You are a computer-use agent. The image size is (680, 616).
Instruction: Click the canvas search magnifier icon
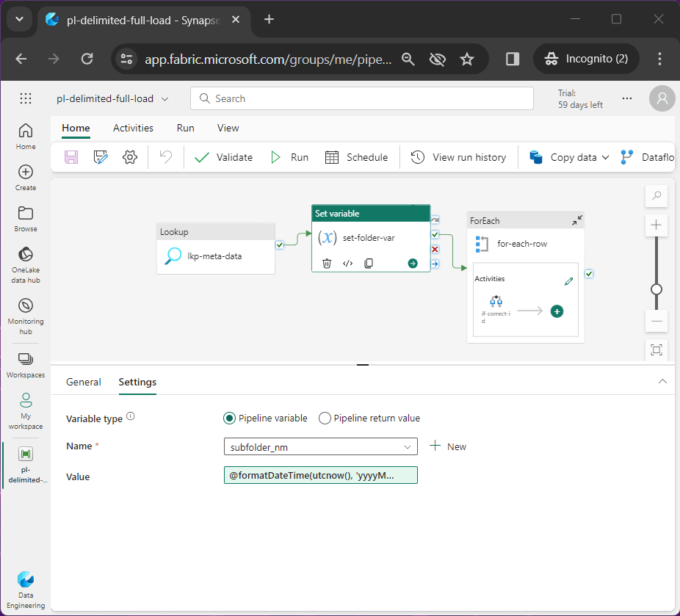657,195
